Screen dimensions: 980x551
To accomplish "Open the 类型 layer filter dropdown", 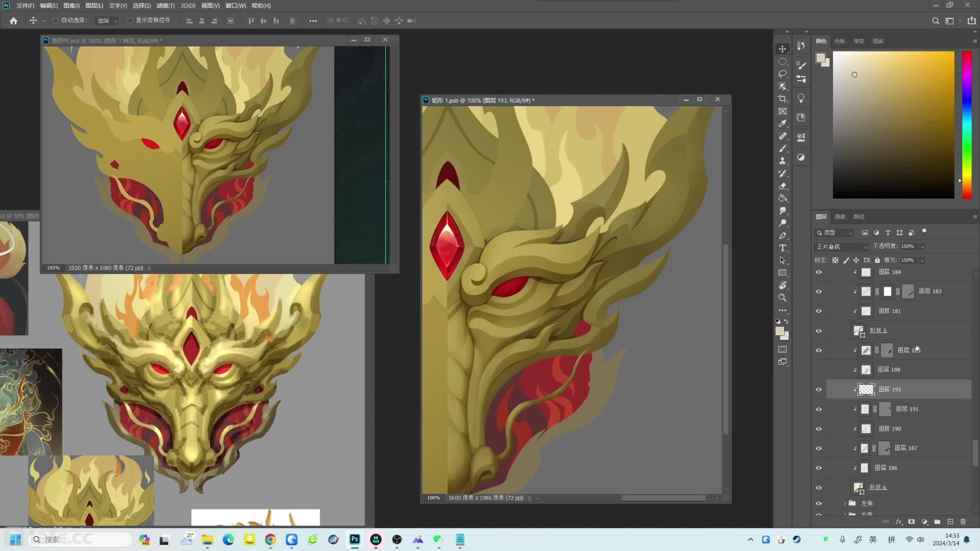I will coord(834,233).
